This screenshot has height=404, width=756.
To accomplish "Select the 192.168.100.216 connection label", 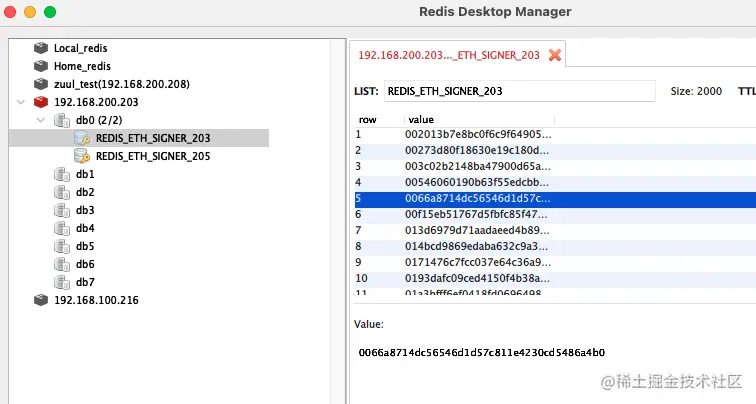I will click(x=96, y=300).
